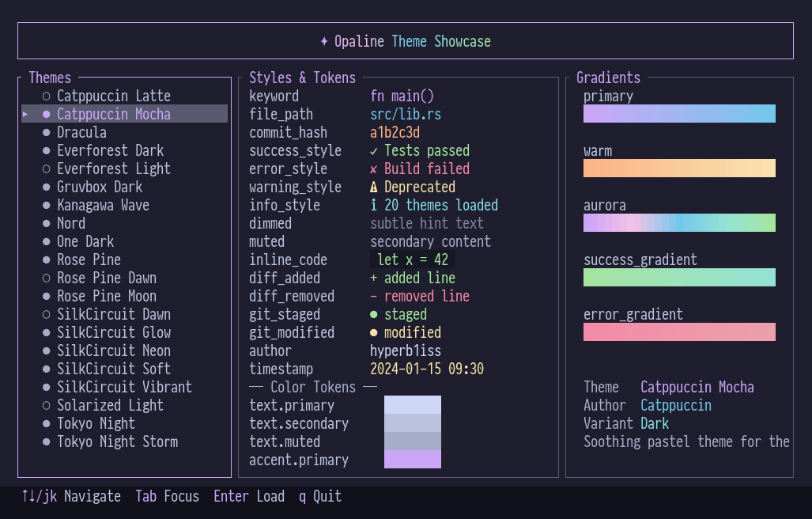
Task: Click the success_gradient bar
Action: pos(679,277)
